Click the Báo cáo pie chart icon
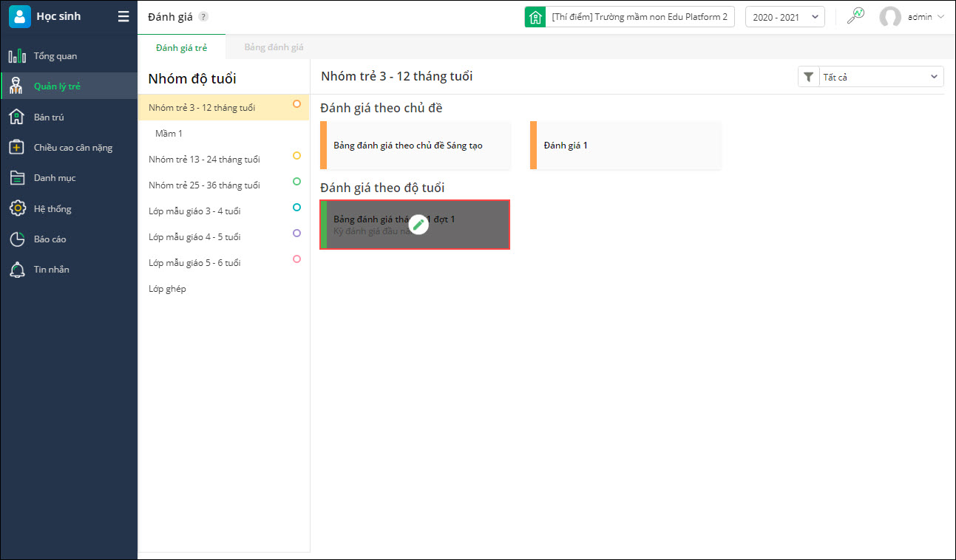 click(x=17, y=239)
